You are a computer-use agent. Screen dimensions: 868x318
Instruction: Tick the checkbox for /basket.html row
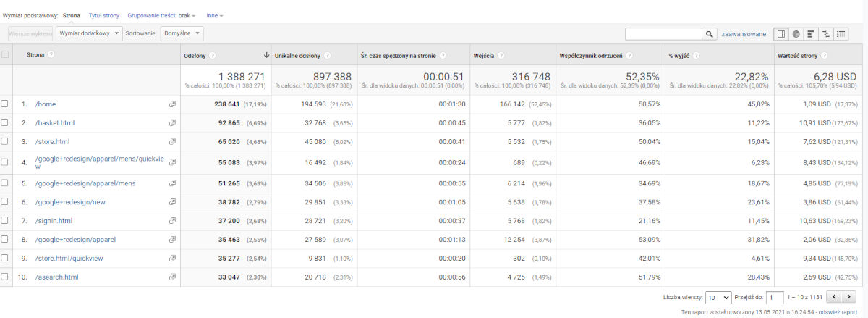coord(5,123)
